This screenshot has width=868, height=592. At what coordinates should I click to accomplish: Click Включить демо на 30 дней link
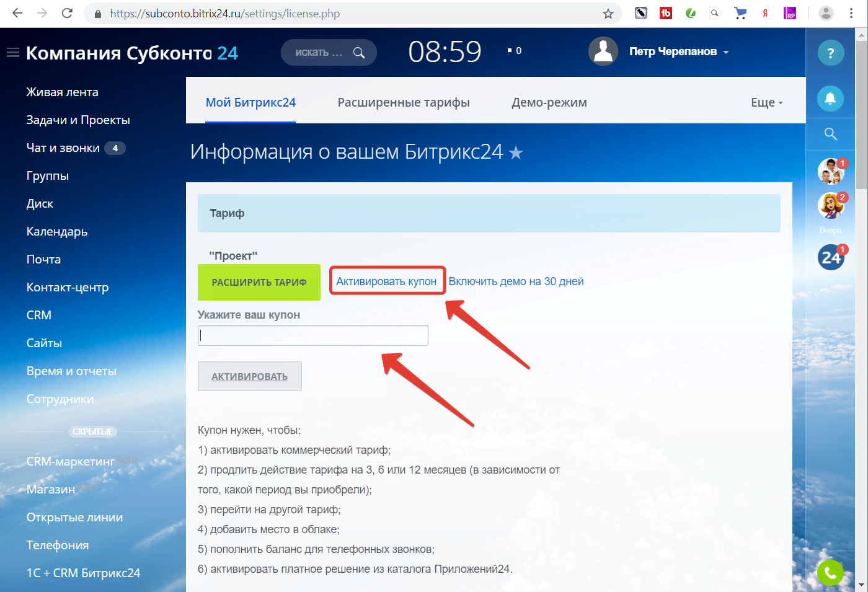tap(516, 281)
